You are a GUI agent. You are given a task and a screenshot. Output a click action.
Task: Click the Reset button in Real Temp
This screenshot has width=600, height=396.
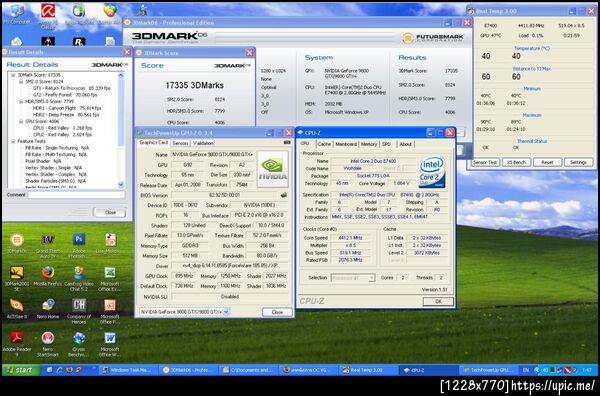547,162
